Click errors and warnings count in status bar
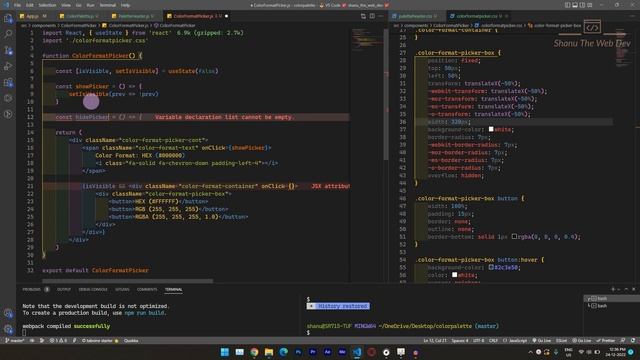 click(x=58, y=340)
